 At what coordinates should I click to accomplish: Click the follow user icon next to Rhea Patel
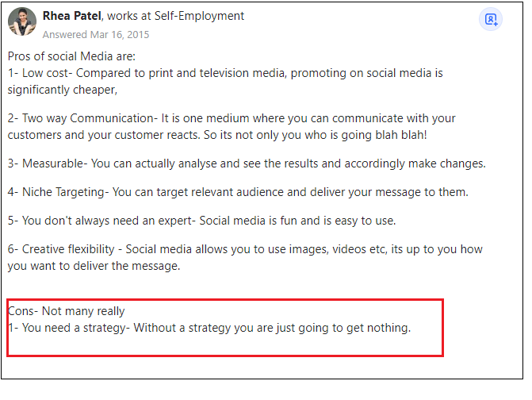pyautogui.click(x=491, y=19)
